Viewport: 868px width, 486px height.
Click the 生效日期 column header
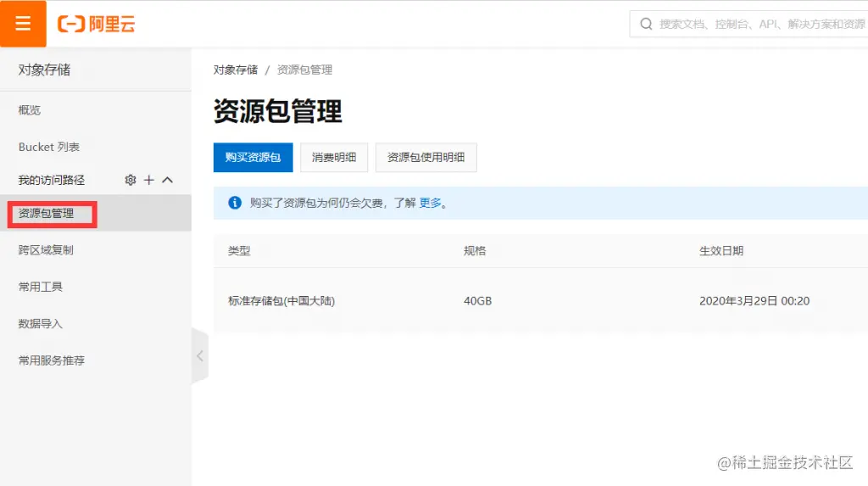(721, 250)
